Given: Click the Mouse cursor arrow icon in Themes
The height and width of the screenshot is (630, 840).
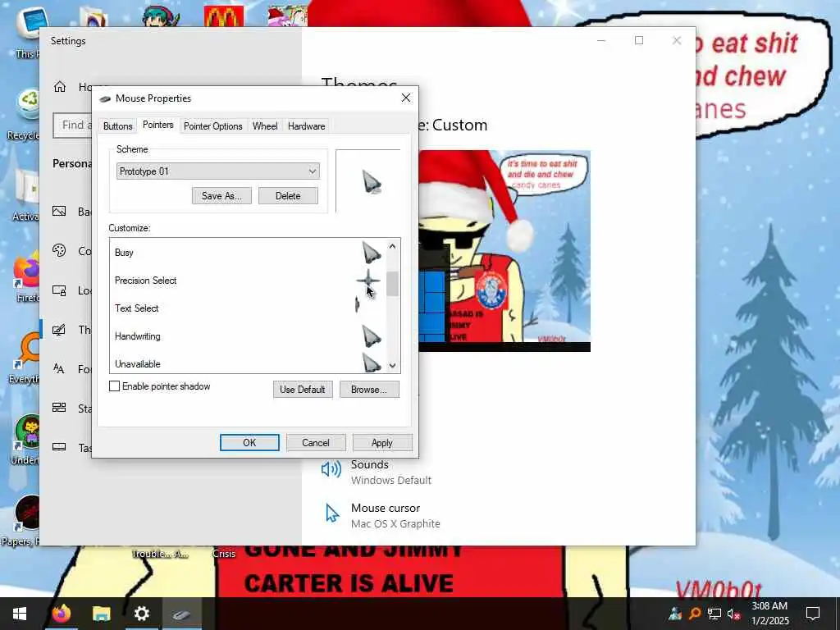Looking at the screenshot, I should pyautogui.click(x=332, y=514).
